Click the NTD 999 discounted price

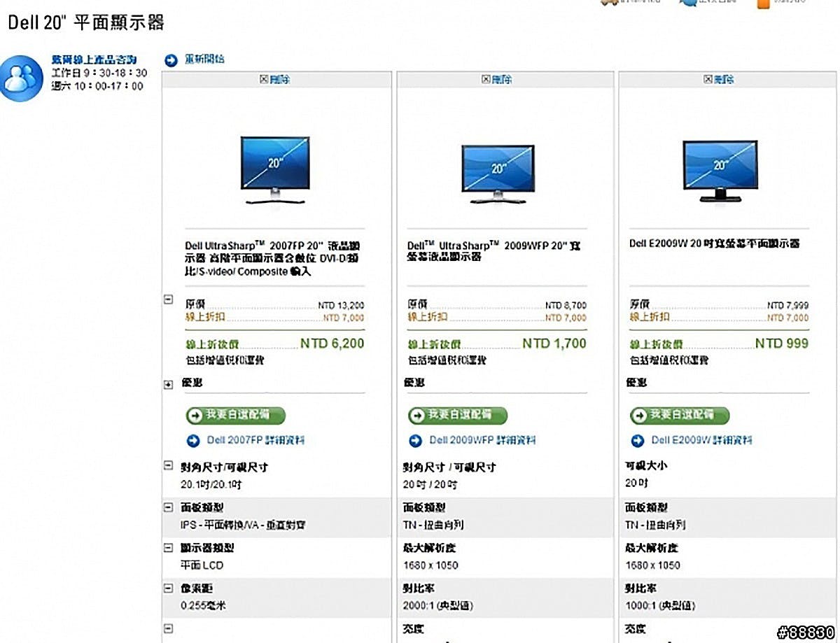782,344
